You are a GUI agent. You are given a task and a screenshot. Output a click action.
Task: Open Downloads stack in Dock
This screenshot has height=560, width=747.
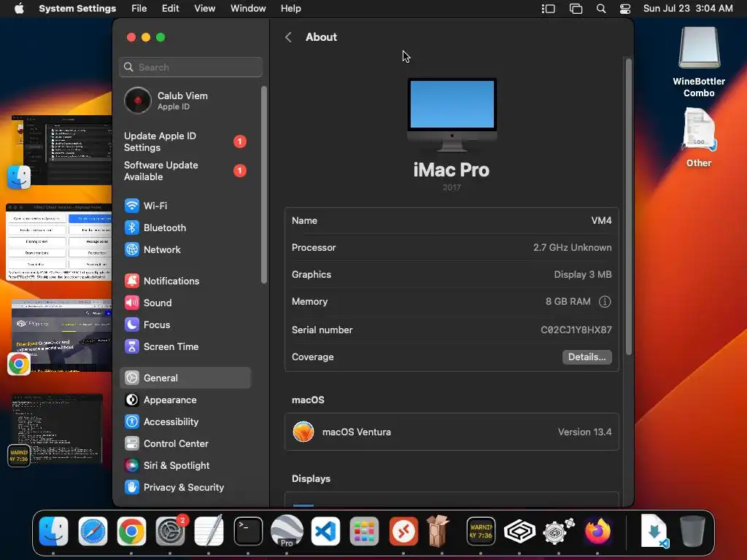[654, 531]
